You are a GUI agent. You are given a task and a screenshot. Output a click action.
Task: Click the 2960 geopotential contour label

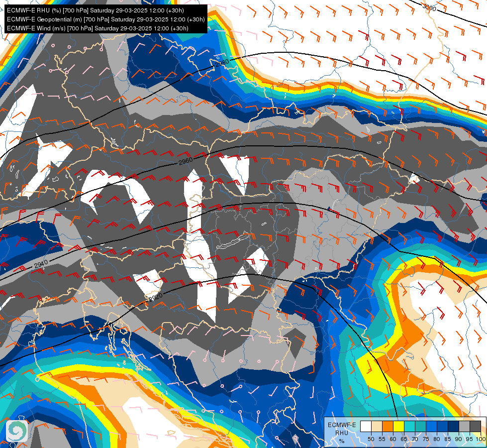(186, 161)
